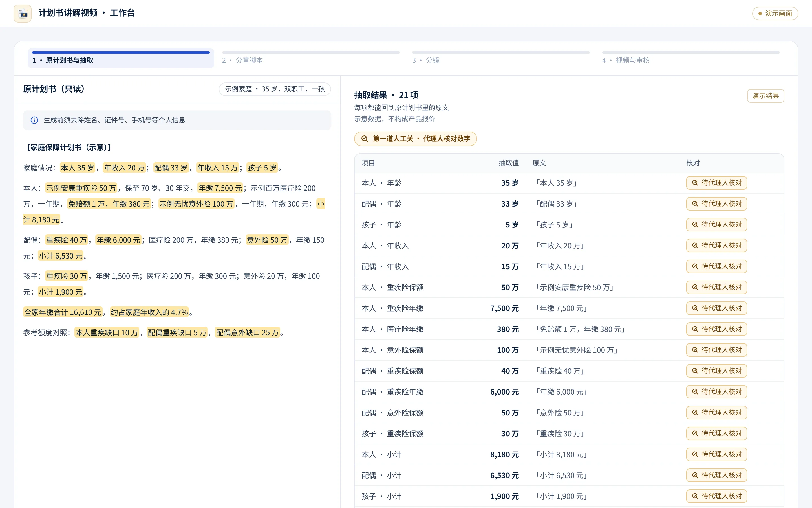The height and width of the screenshot is (508, 812).
Task: Click 原文 cell 「免赔额 1 万，年缴 380 元」
Action: [580, 329]
